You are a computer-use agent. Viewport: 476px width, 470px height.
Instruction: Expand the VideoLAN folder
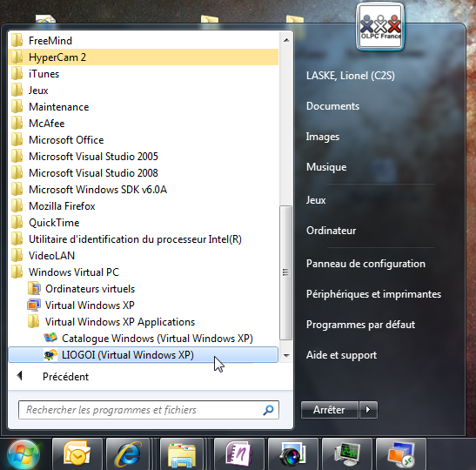[144, 256]
